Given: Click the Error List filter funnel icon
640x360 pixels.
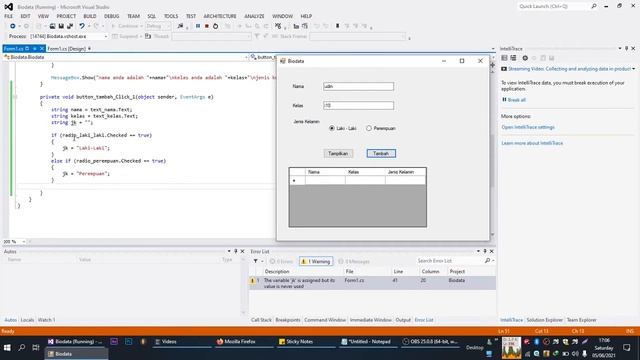Looking at the screenshot, I should point(256,261).
